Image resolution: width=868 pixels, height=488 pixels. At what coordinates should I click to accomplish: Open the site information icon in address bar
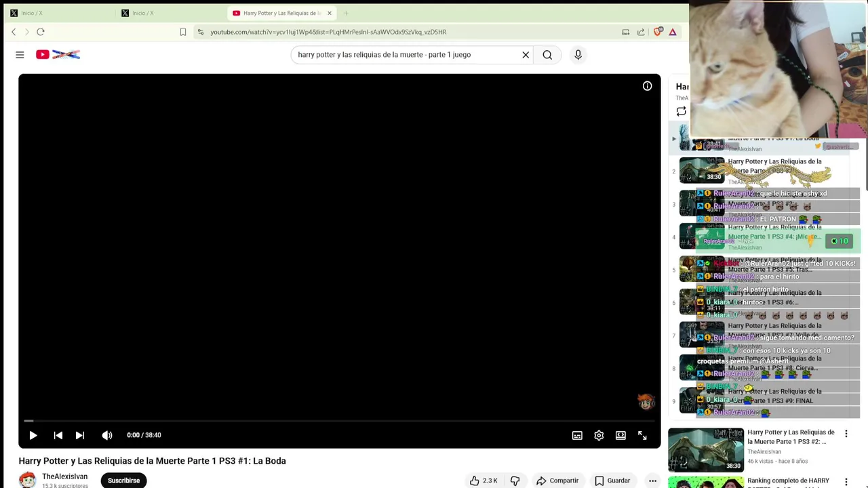coord(200,32)
